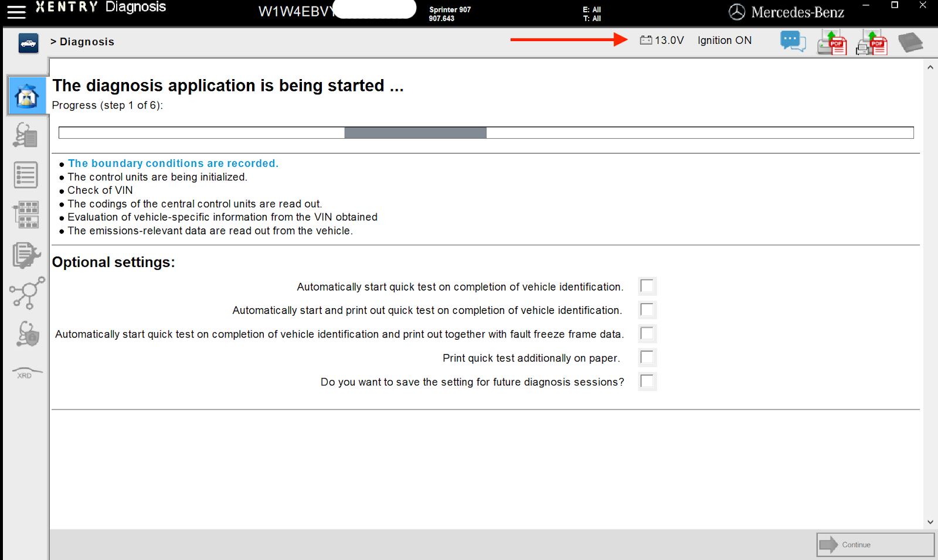Click the 'Optional settings:' heading

point(114,262)
